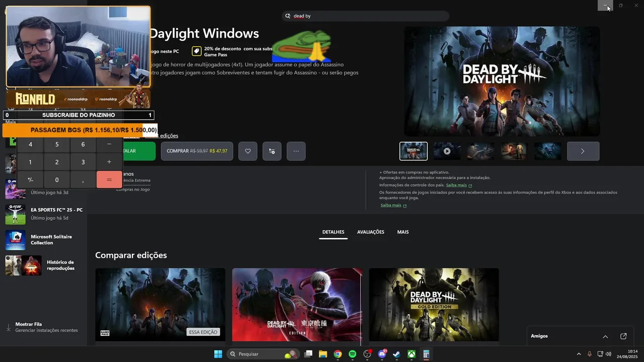The width and height of the screenshot is (644, 362).
Task: Select first Dead by Daylight cover thumbnail
Action: click(414, 151)
